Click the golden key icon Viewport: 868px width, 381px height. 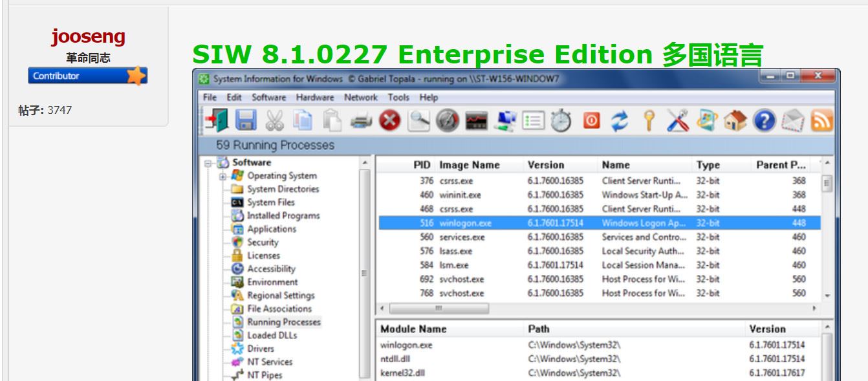pyautogui.click(x=649, y=120)
